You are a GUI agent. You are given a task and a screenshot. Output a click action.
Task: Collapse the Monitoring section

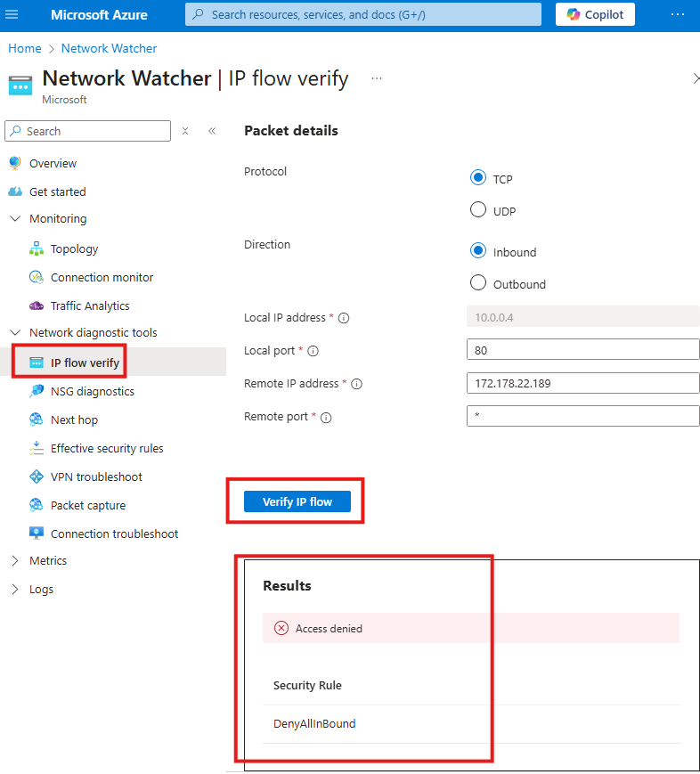[15, 219]
